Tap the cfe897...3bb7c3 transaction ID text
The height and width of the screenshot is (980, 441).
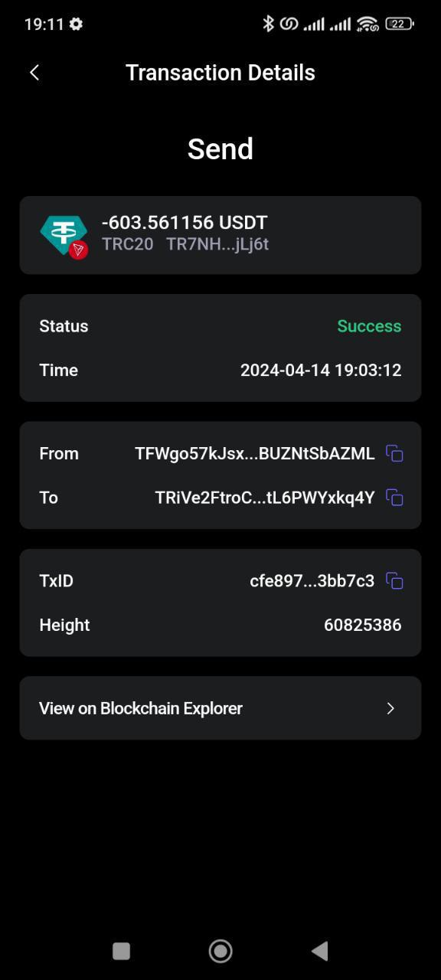[x=312, y=581]
